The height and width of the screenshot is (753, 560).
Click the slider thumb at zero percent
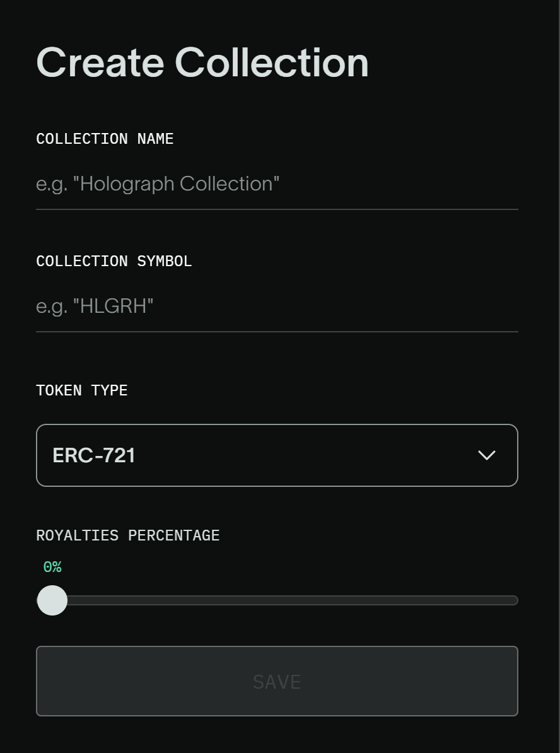click(x=52, y=600)
